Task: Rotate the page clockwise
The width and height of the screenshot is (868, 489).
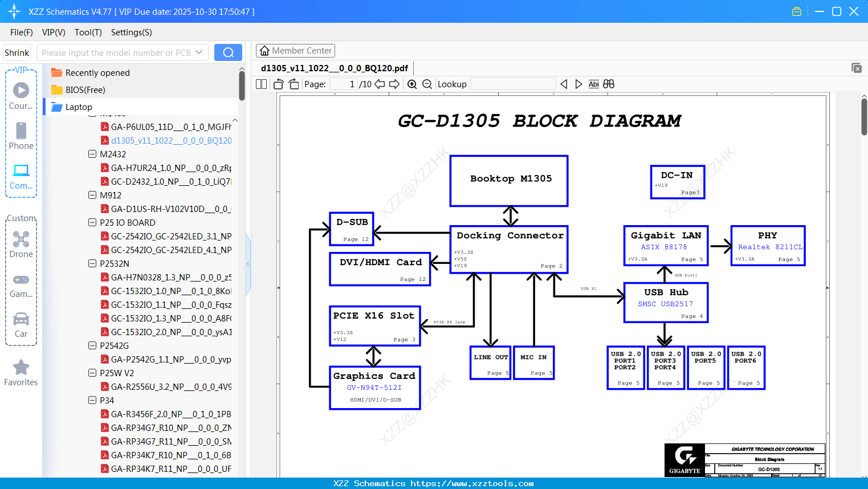Action: coord(294,84)
